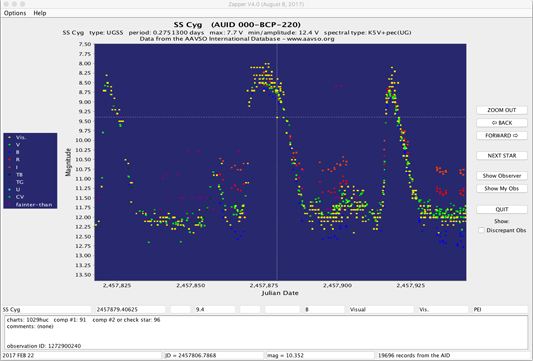Screen dimensions: 533x361
Task: Click the selected data point at the crosshair
Action: pyautogui.click(x=277, y=117)
